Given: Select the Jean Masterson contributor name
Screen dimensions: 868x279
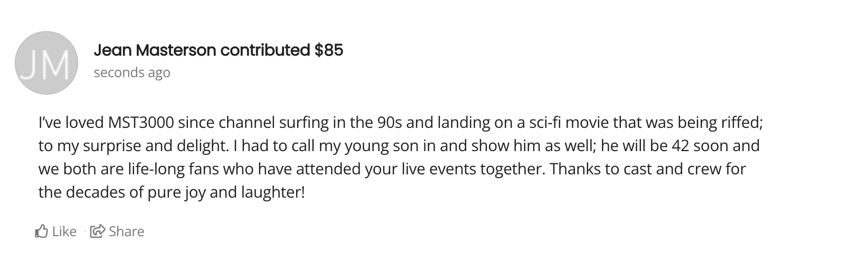Looking at the screenshot, I should point(155,50).
